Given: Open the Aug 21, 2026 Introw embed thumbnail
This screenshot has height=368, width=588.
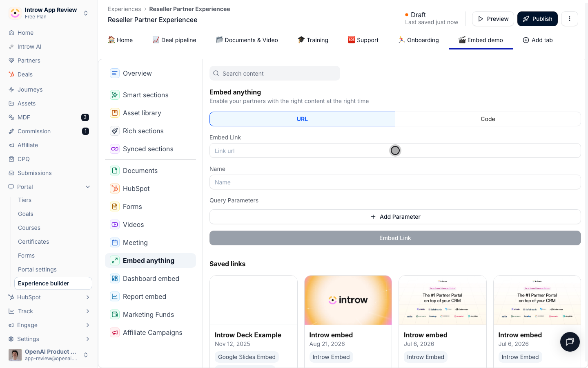Looking at the screenshot, I should coord(348,300).
